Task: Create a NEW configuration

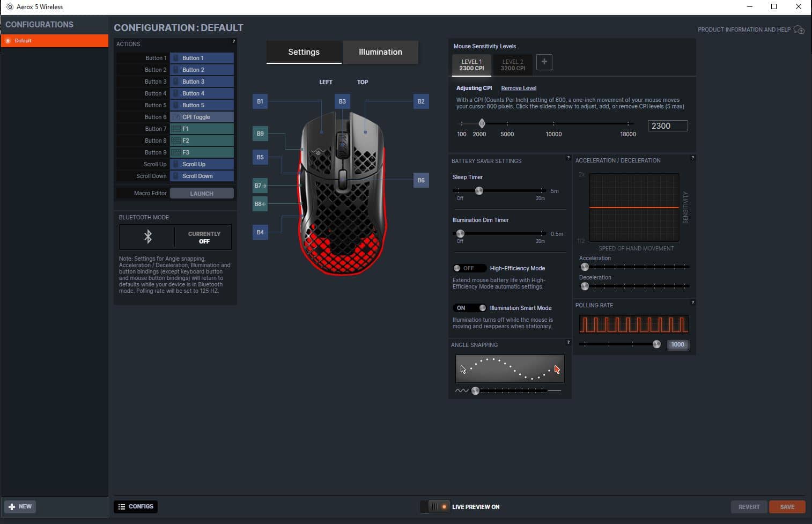Action: coord(20,506)
